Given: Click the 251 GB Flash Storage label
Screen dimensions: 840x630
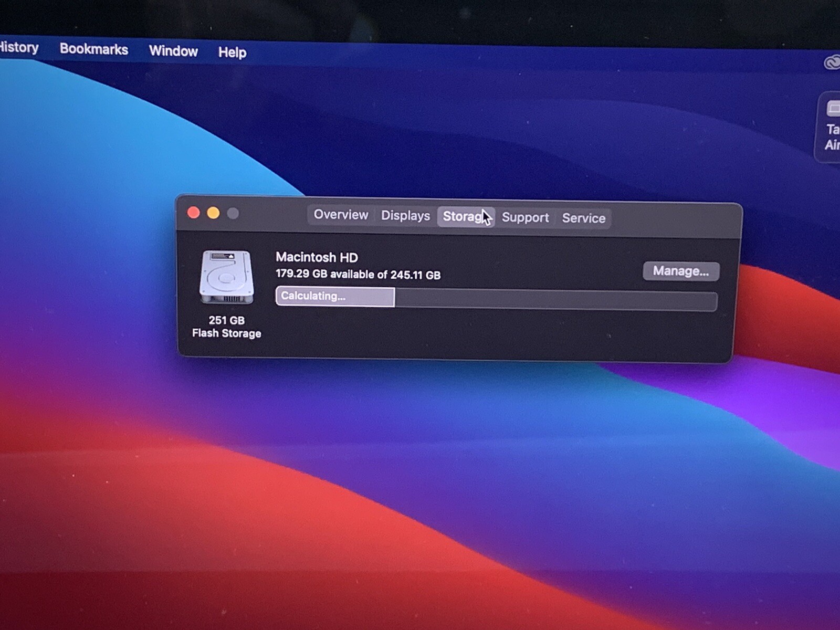Looking at the screenshot, I should (x=226, y=327).
